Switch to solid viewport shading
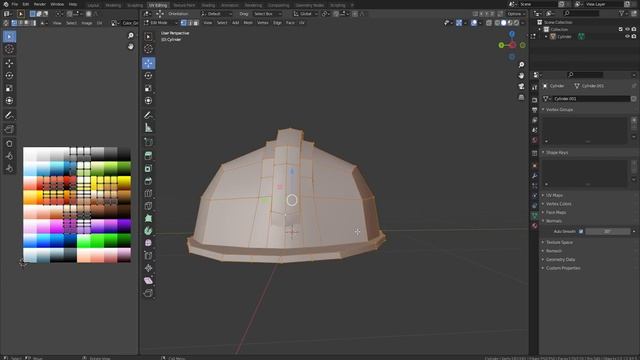 point(504,23)
